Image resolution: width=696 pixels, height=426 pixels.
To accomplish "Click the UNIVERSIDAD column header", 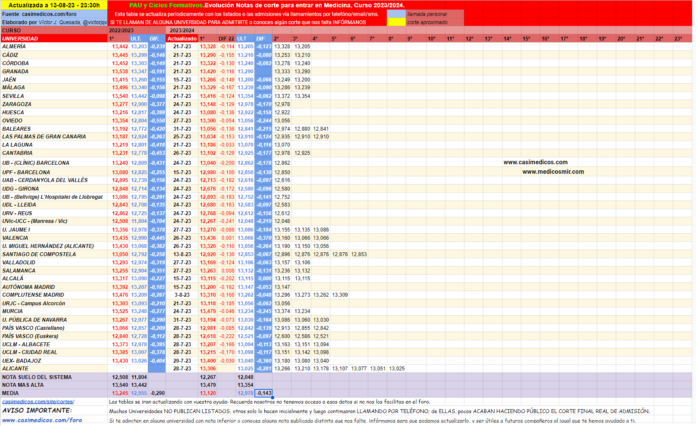I will pyautogui.click(x=54, y=39).
